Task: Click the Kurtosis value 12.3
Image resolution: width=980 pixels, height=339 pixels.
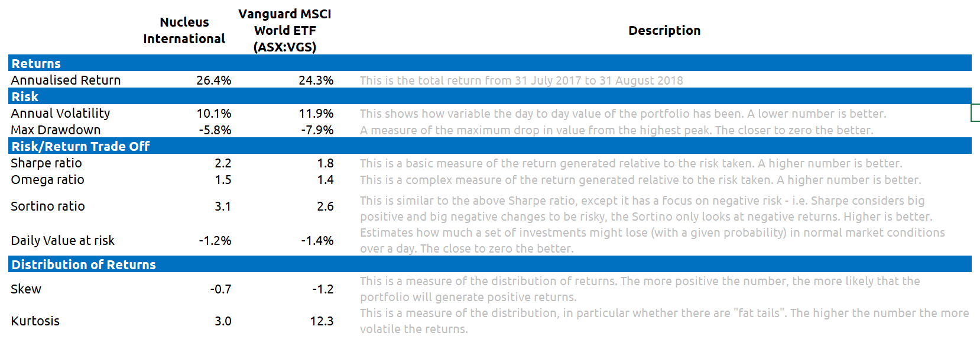Action: (x=322, y=321)
